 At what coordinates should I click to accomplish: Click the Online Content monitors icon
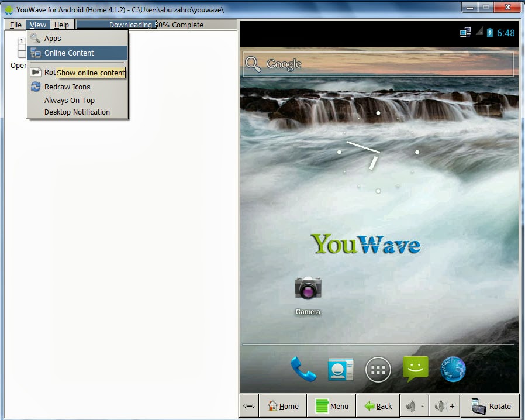click(36, 53)
